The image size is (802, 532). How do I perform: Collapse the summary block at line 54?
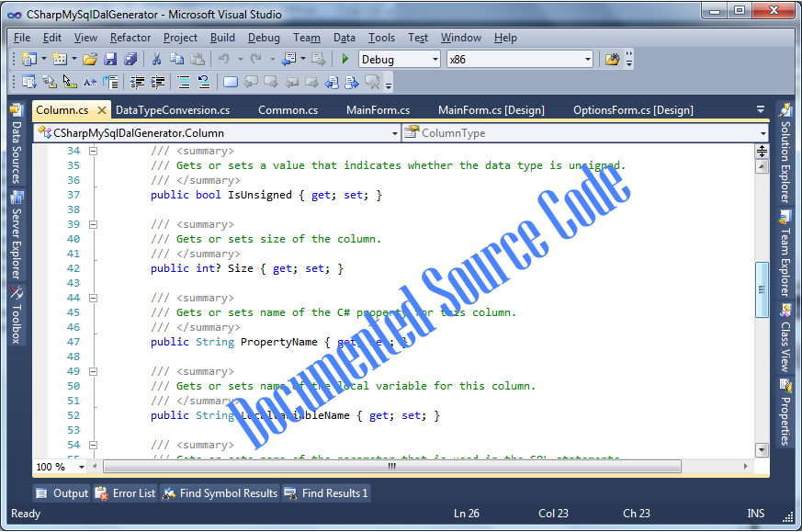point(93,445)
